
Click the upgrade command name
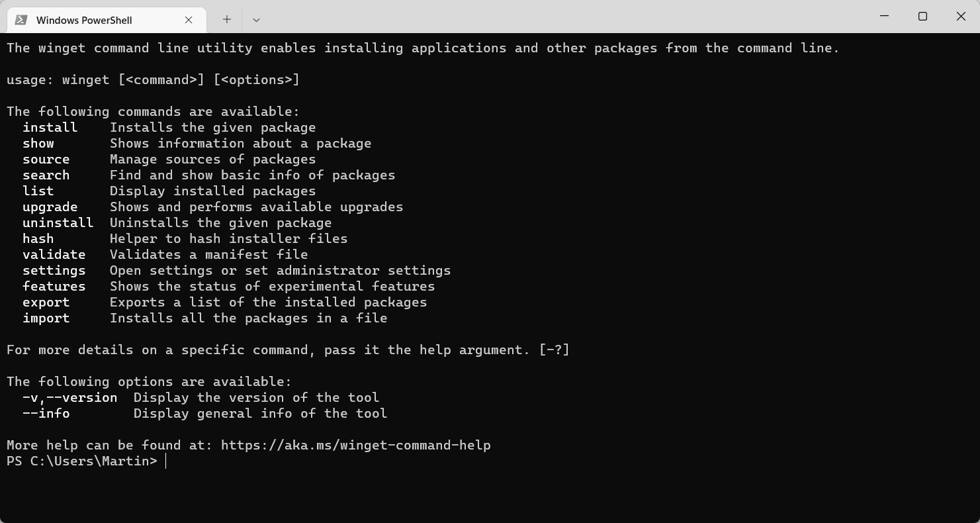click(50, 207)
